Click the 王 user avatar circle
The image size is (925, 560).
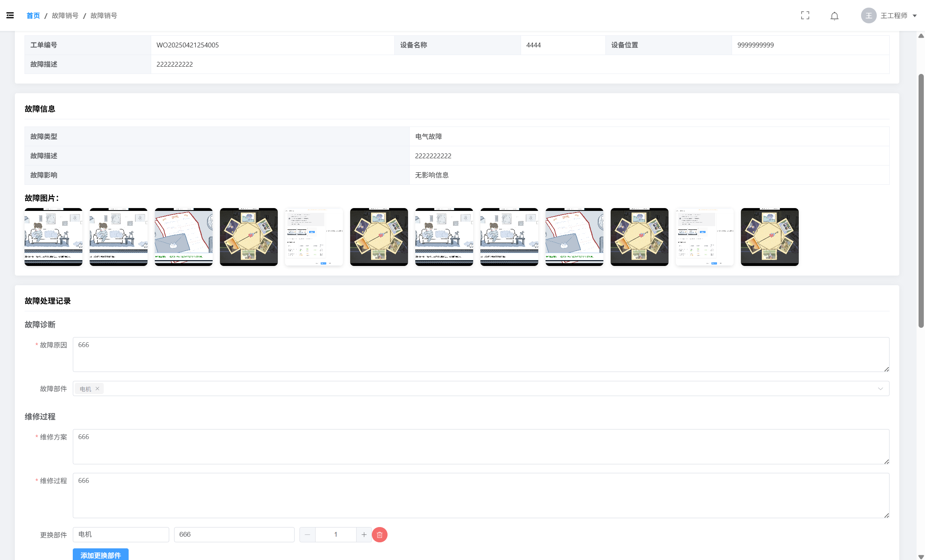coord(868,16)
